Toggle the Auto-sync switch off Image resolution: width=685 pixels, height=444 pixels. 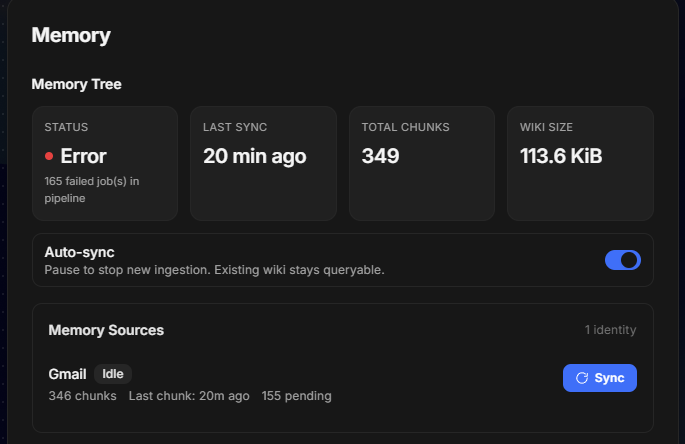623,260
